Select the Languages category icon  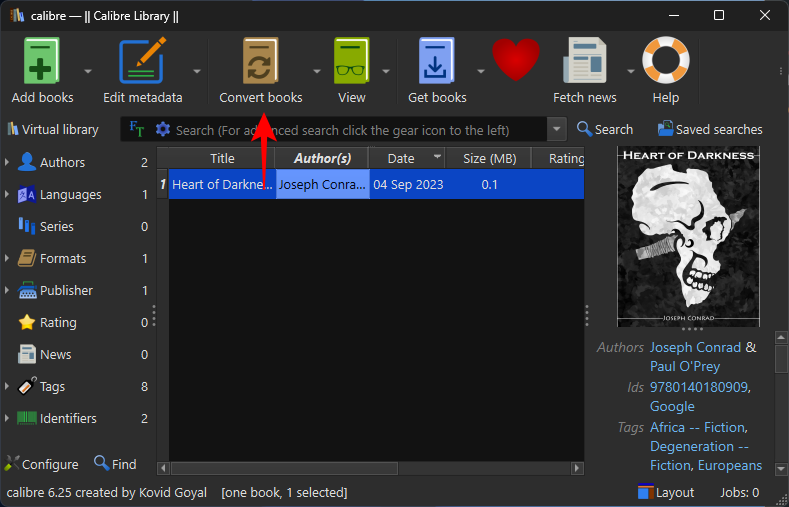tap(27, 195)
